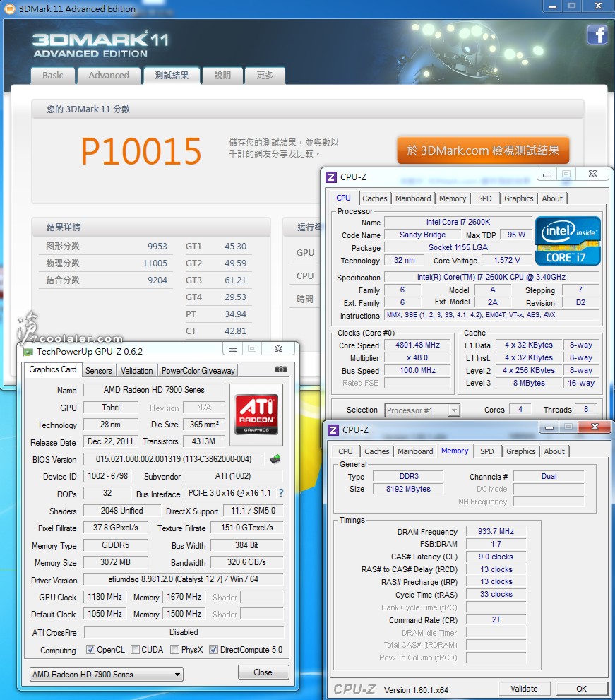Viewport: 615px width, 700px height.
Task: Click the 3DMark 11 title bar app icon
Action: tap(10, 9)
